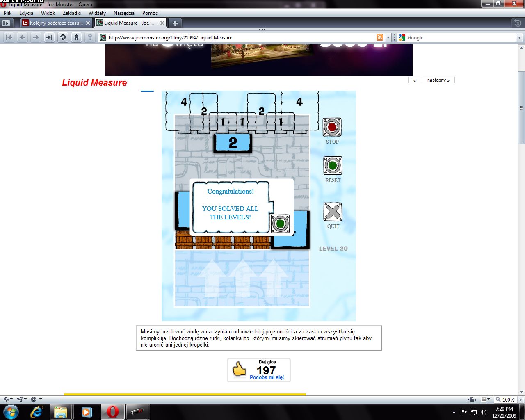Toggle the Opera side panel button

click(6, 23)
